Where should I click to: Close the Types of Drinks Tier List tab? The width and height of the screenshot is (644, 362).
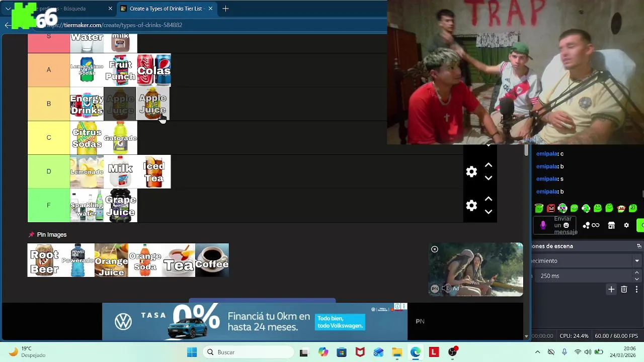coord(210,9)
